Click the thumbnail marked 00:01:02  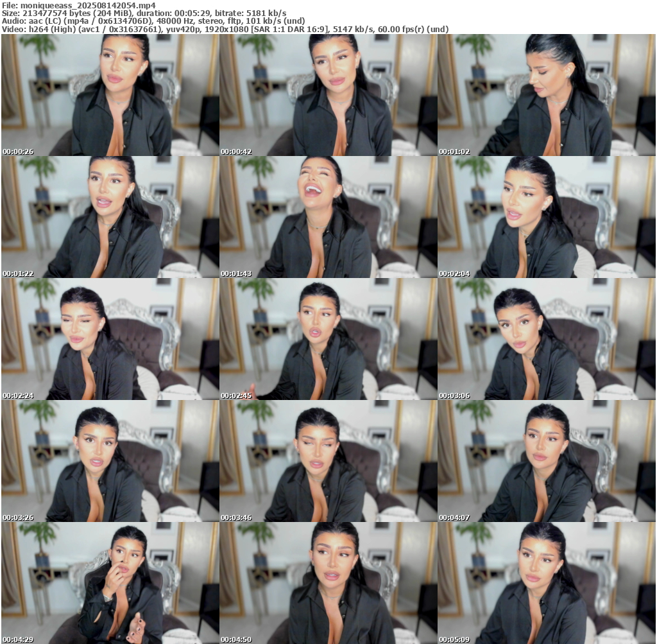(546, 95)
